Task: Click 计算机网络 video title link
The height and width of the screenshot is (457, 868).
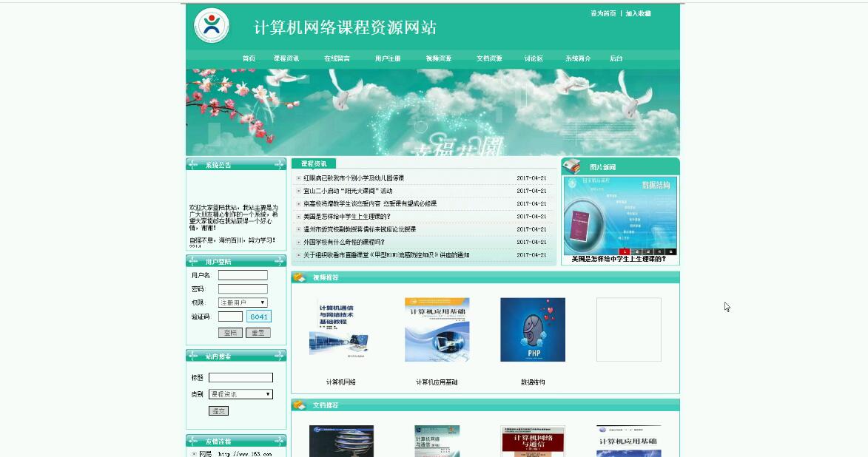Action: coord(341,382)
